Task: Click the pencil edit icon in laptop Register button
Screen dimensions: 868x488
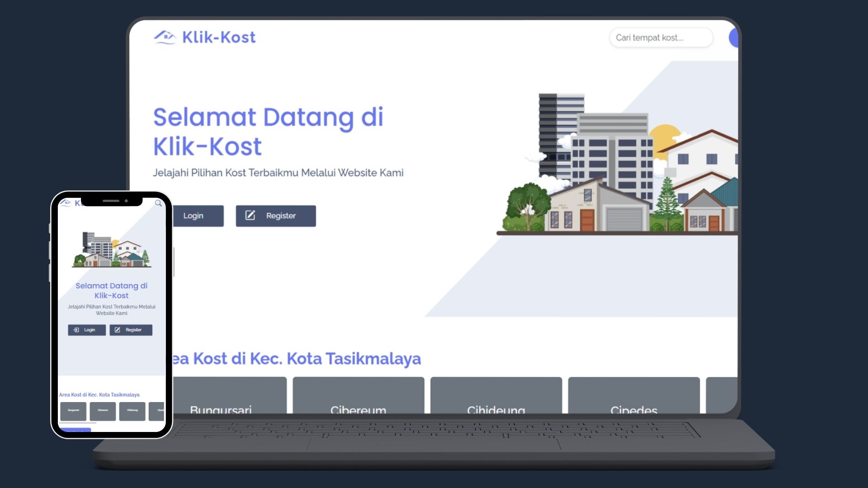Action: (x=250, y=216)
